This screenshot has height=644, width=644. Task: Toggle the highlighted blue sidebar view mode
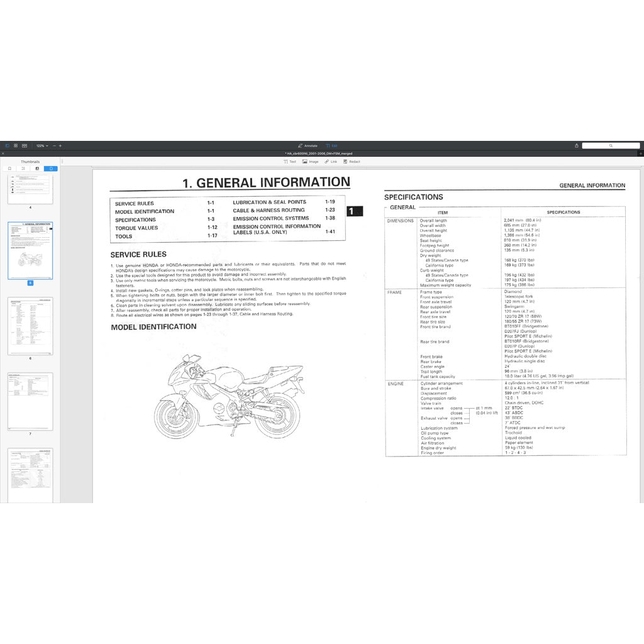pos(51,169)
